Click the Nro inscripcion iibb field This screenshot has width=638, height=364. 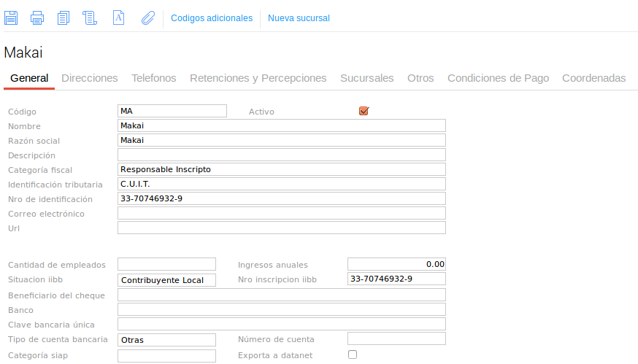click(x=396, y=279)
